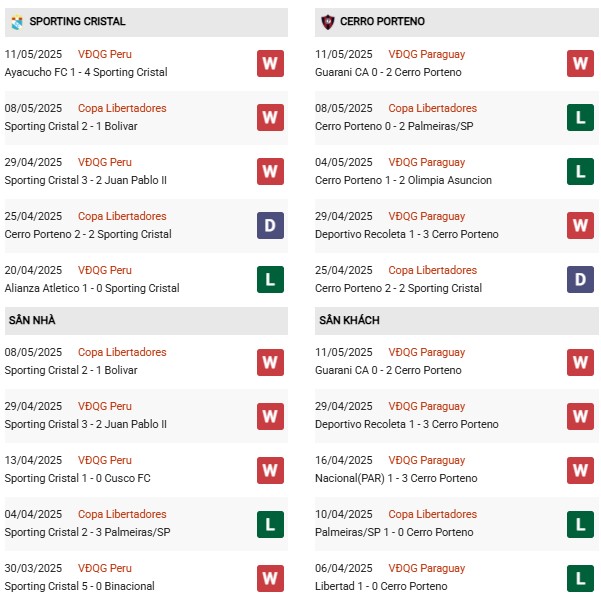This screenshot has width=601, height=601.
Task: Click Sporting Cristal 1 - 0 Cusco FC result
Action: (77, 478)
